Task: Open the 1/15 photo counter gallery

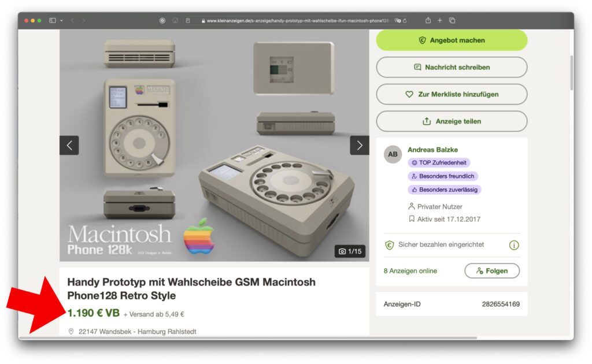Action: [350, 251]
